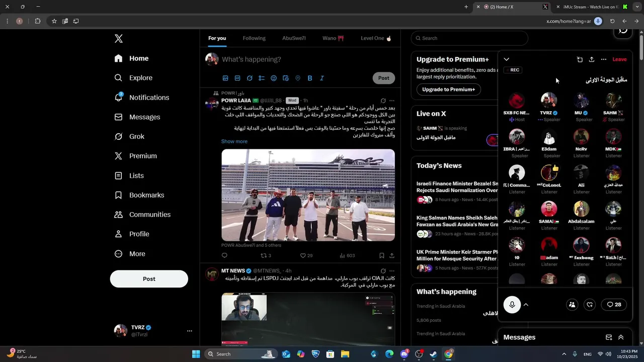
Task: Click the Grok enhance icon in composer
Action: 250,78
